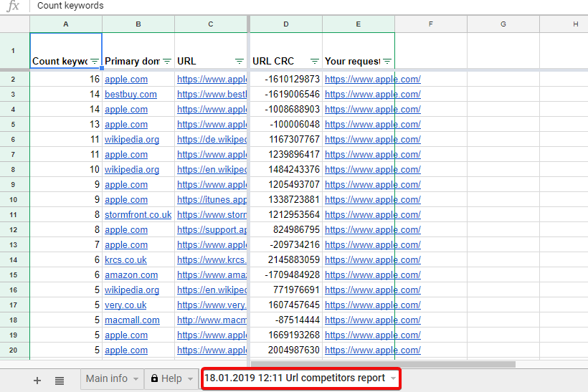588x392 pixels.
Task: Click the formula bar input text
Action: tap(70, 6)
